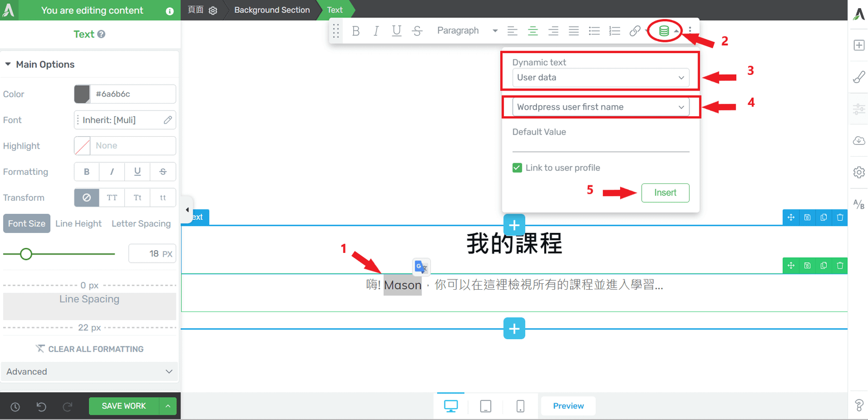Align text left in floating toolbar
The width and height of the screenshot is (868, 420).
[x=512, y=31]
